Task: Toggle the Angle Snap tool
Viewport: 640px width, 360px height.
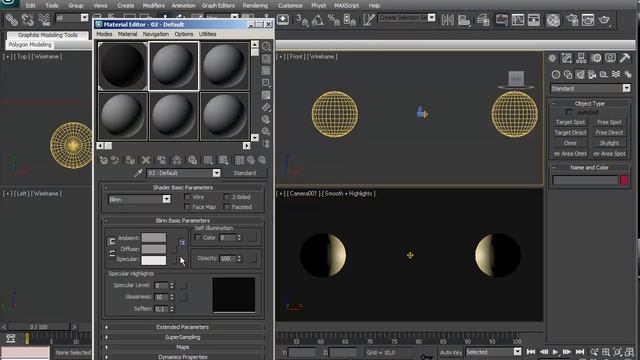Action: (318, 20)
